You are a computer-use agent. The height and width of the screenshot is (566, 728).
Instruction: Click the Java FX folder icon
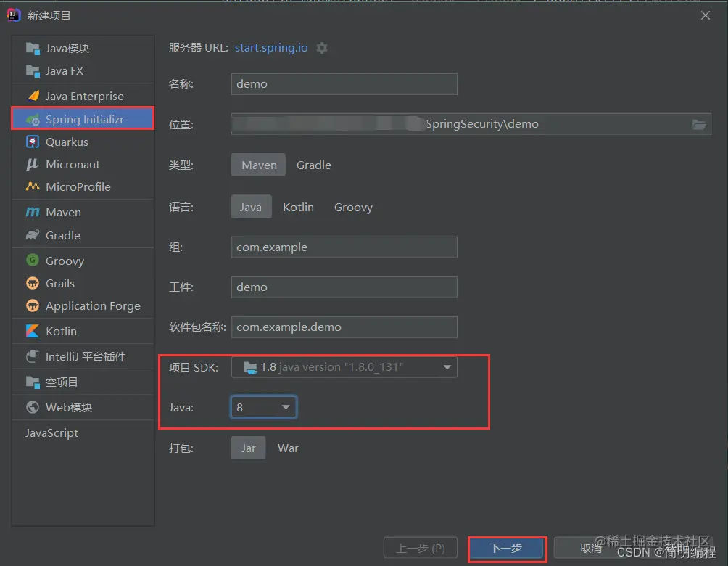pyautogui.click(x=33, y=71)
